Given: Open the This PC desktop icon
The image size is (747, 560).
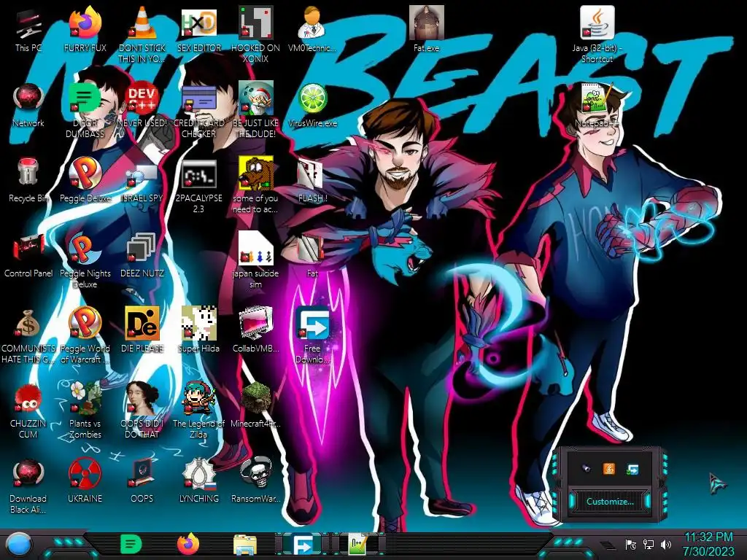Looking at the screenshot, I should click(28, 29).
